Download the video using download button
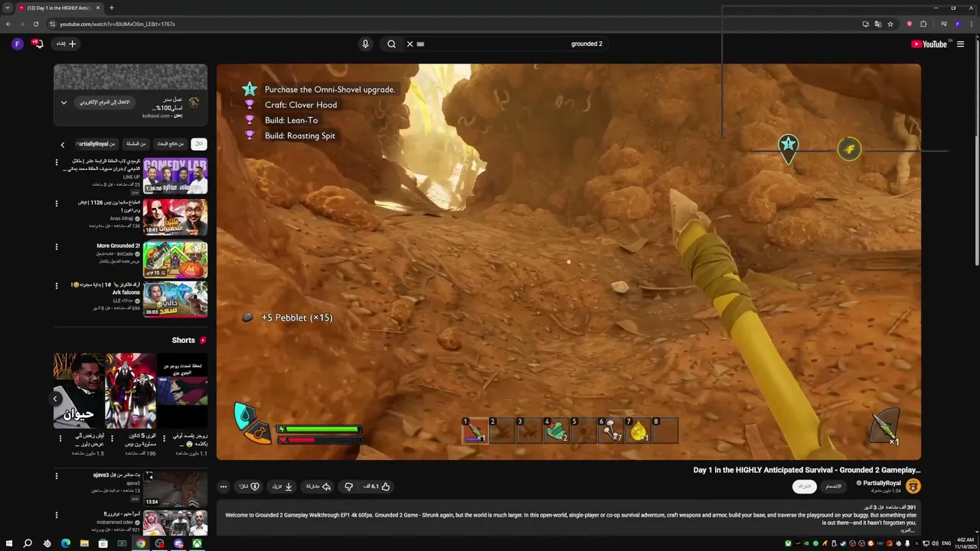Screen dimensions: 980x551 pos(283,486)
